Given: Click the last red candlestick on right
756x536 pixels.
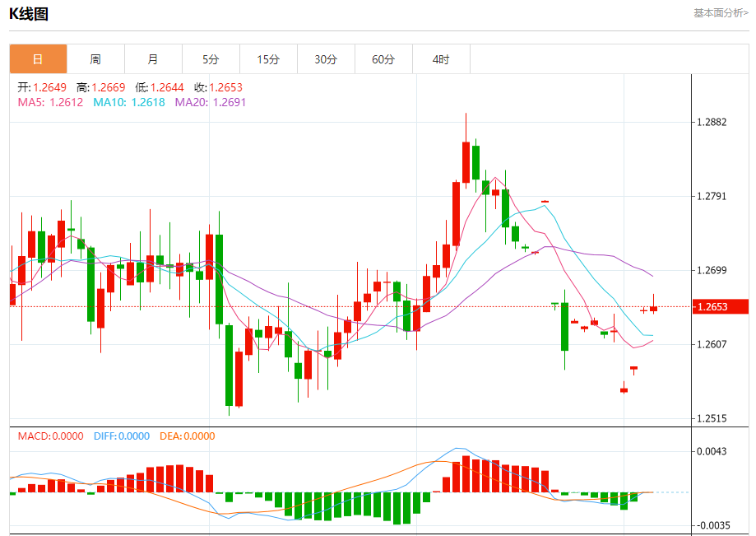Looking at the screenshot, I should [654, 309].
